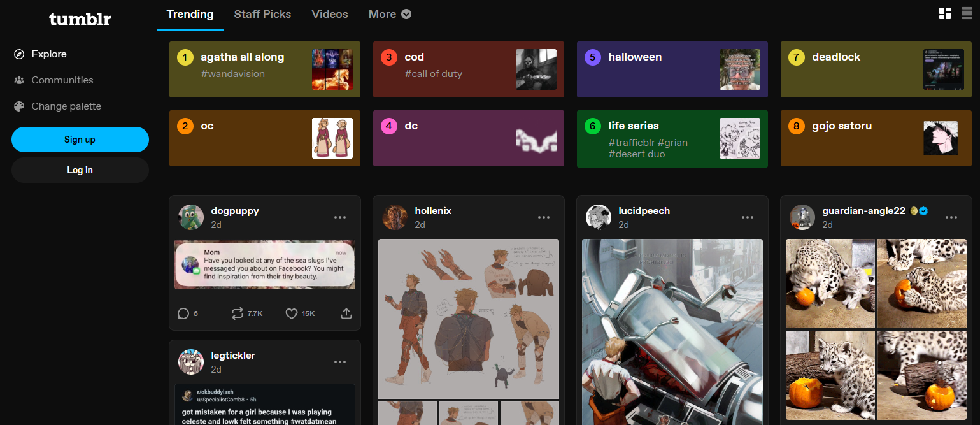Click lucidpeech's avatar
This screenshot has height=425, width=980.
599,217
